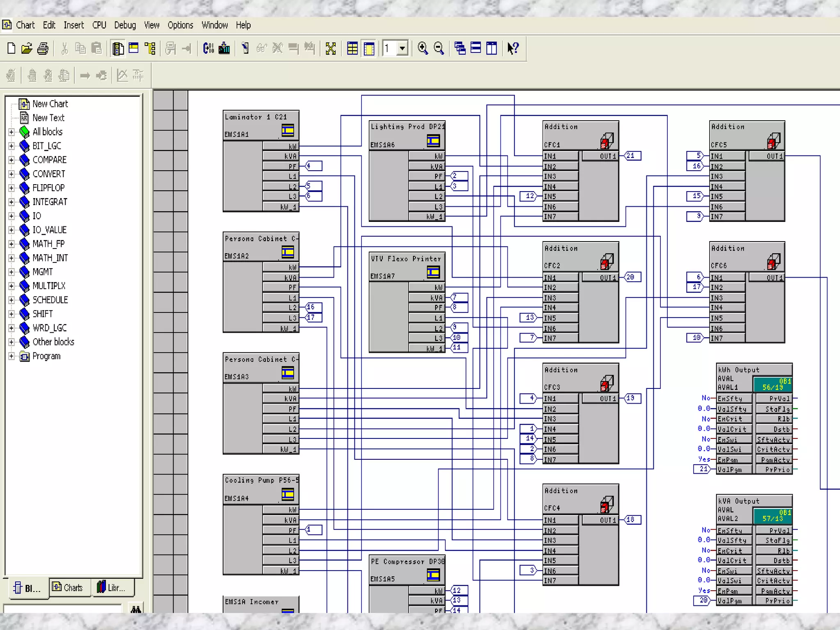Viewport: 840px width, 630px height.
Task: Click the red cube icon on CFC4
Action: (607, 504)
